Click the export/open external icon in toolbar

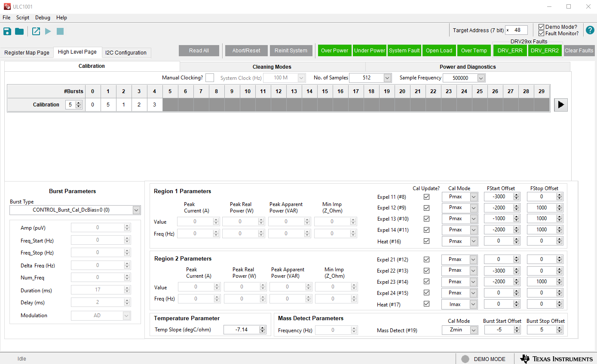(x=36, y=31)
